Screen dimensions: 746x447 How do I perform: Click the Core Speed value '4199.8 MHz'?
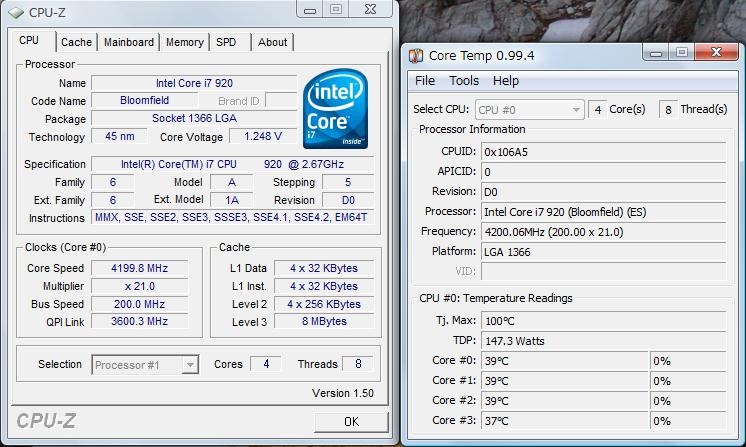139,268
